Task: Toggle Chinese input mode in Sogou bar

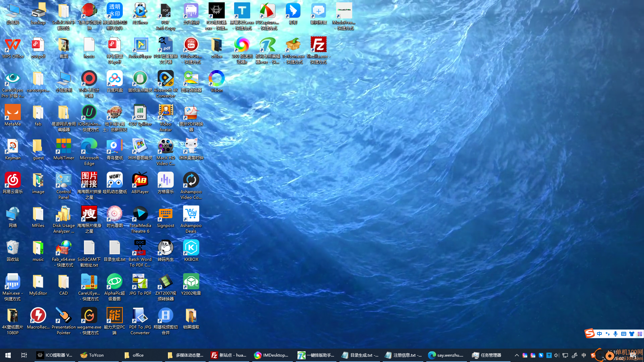Action: tap(599, 334)
